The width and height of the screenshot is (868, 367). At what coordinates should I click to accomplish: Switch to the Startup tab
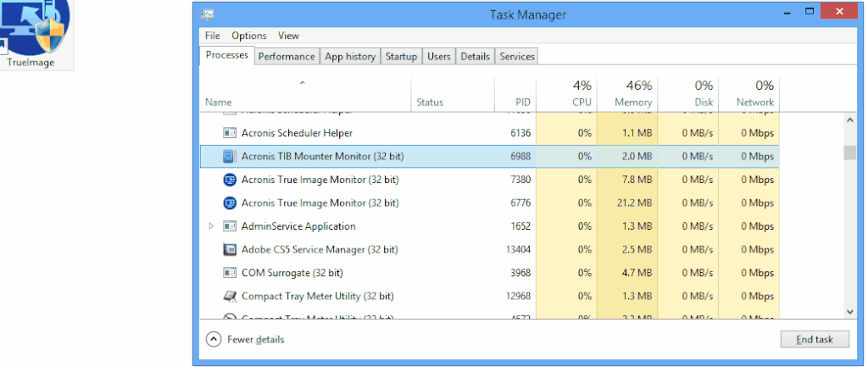coord(401,57)
